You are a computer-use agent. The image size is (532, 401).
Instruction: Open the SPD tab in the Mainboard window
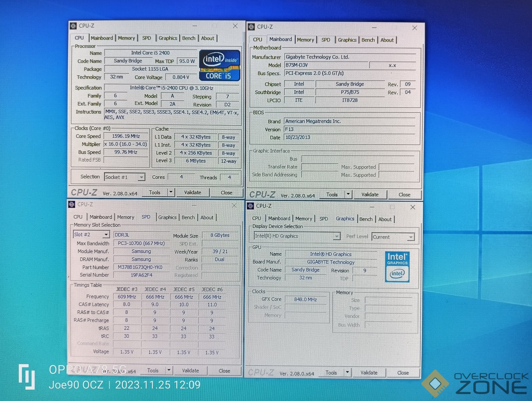coord(326,40)
